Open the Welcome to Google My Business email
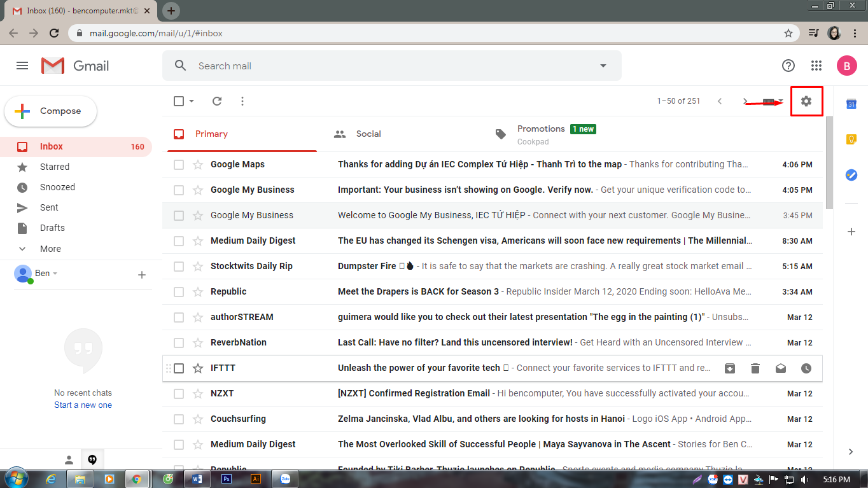 click(492, 215)
